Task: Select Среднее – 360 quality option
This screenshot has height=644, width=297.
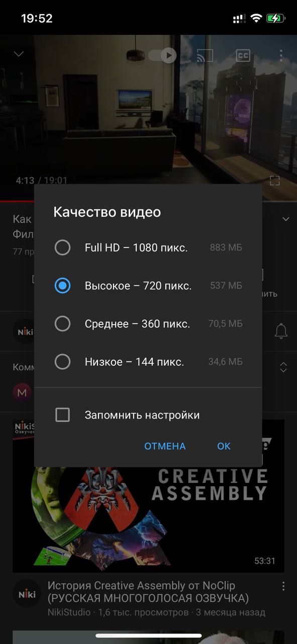Action: pos(148,324)
